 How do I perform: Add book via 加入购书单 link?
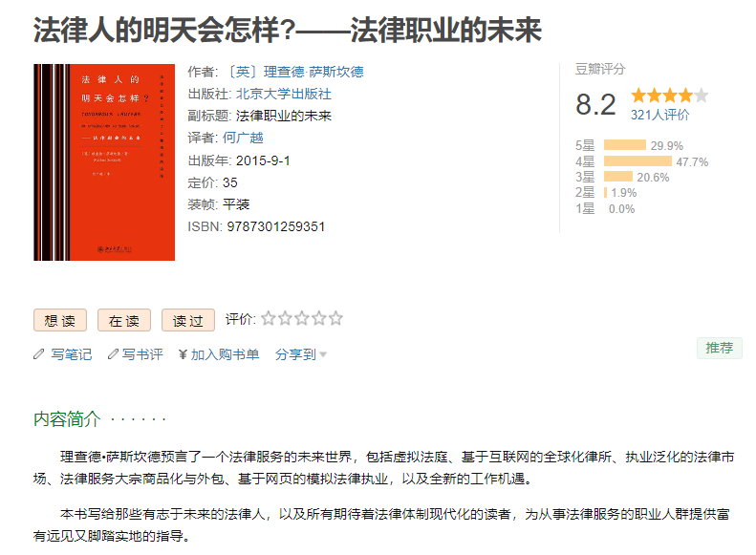point(225,354)
